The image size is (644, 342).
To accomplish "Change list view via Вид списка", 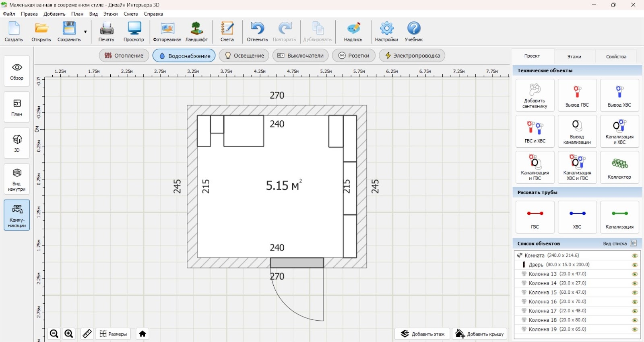I will (x=634, y=243).
